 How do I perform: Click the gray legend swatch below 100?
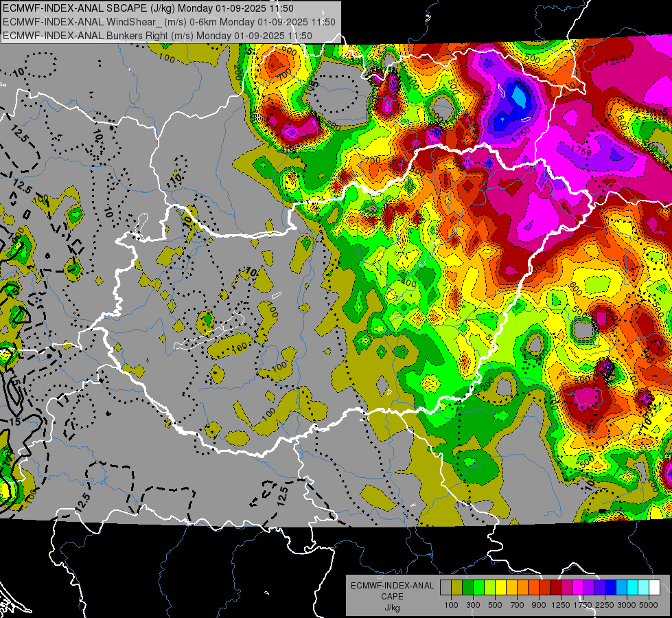pos(445,587)
